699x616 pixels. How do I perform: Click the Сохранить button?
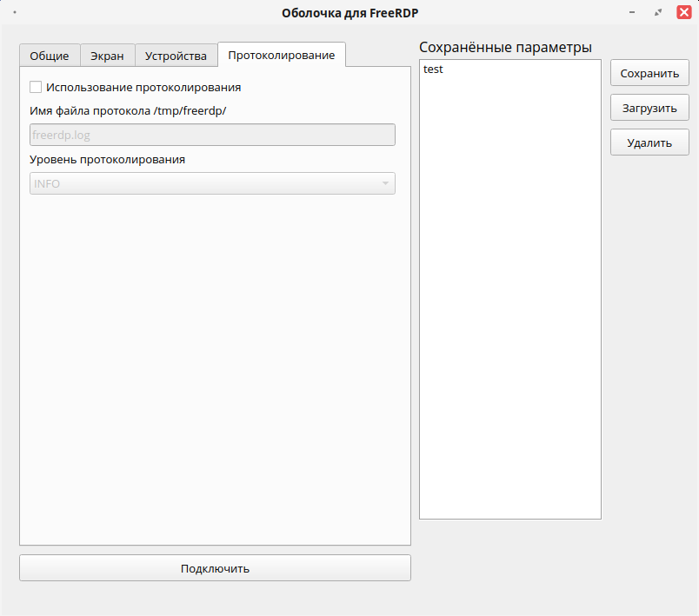[x=649, y=73]
